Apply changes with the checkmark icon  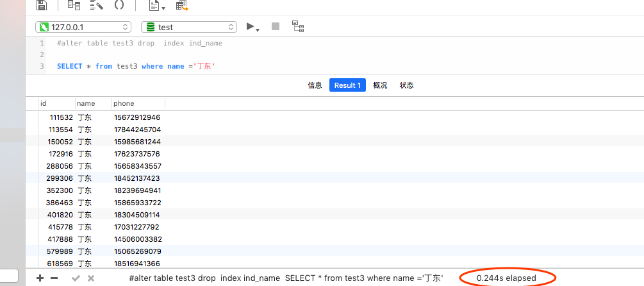pos(76,278)
